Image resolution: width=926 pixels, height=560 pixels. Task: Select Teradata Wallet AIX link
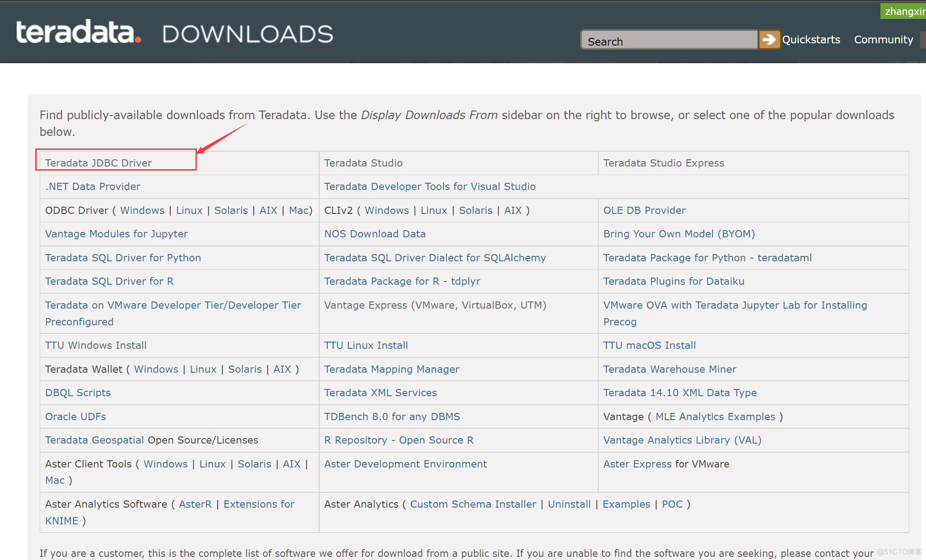pyautogui.click(x=282, y=369)
